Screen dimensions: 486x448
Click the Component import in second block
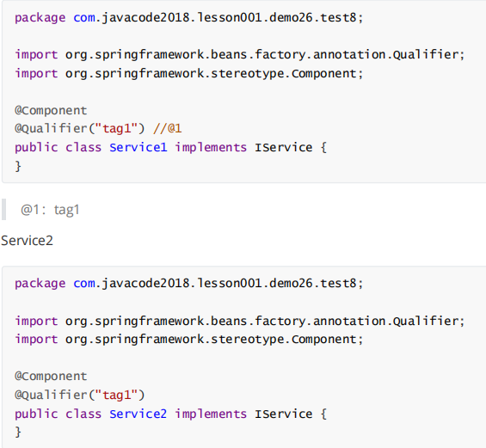coord(188,340)
